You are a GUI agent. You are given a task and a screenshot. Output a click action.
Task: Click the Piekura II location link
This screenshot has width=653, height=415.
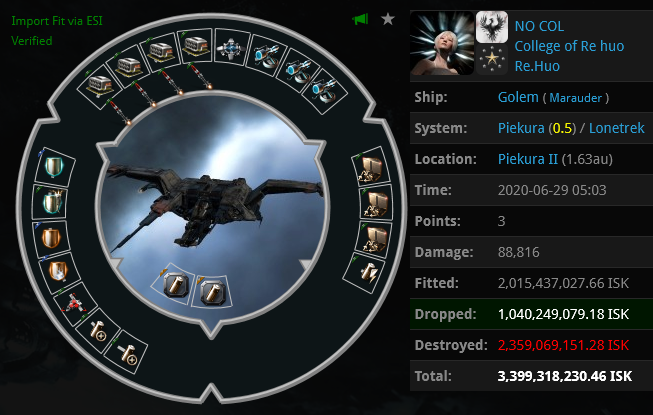pyautogui.click(x=527, y=159)
